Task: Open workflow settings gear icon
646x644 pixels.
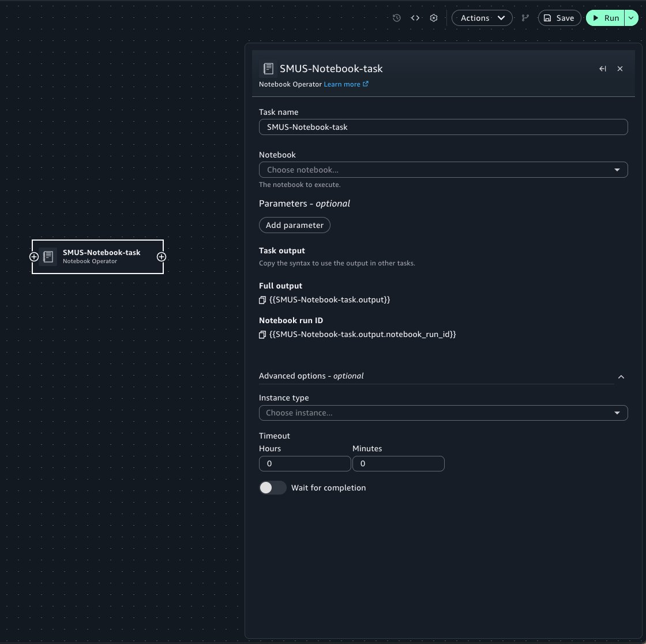Action: pos(433,18)
